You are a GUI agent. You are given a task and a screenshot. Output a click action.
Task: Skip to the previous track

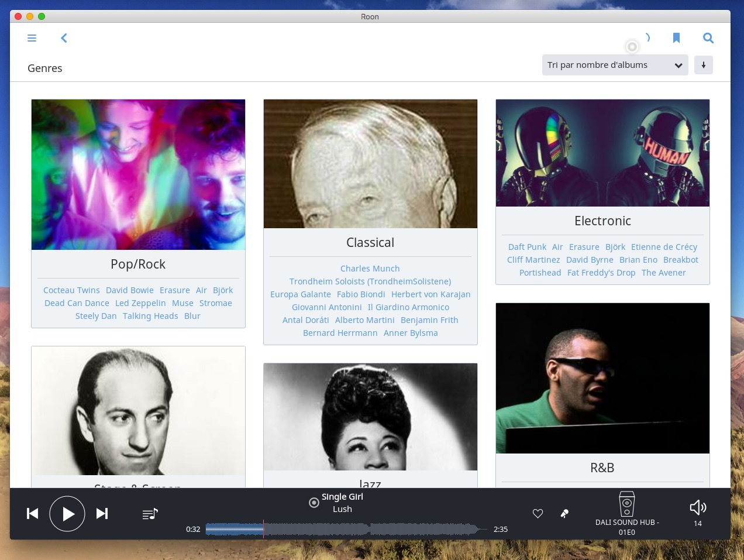coord(33,513)
